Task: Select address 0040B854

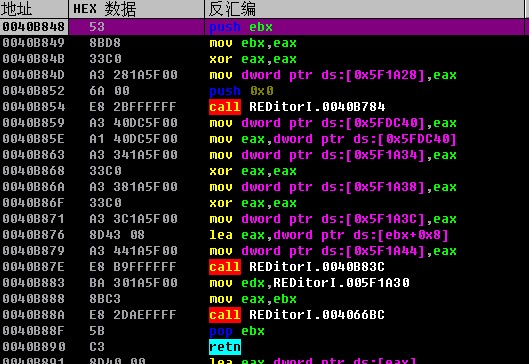Action: [33, 107]
